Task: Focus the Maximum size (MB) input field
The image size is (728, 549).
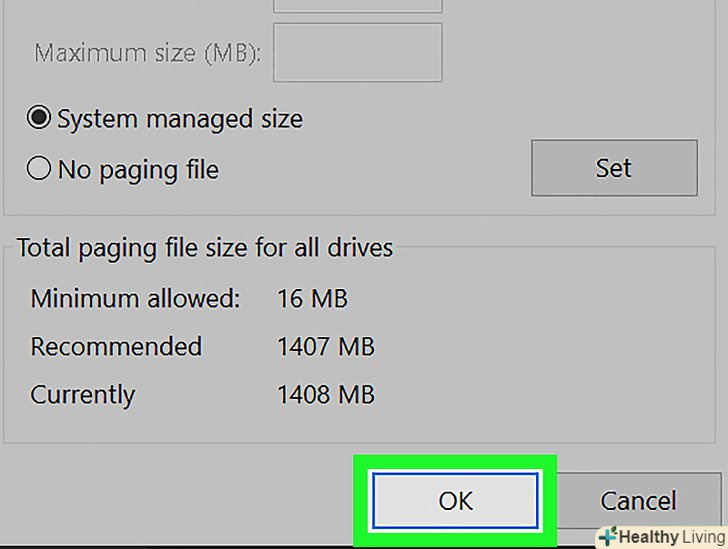Action: [357, 52]
